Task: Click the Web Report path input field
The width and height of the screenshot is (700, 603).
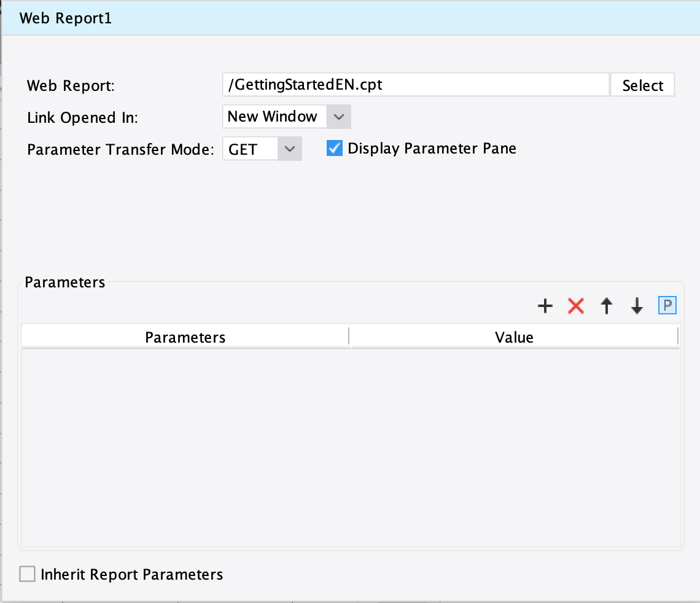Action: (416, 85)
